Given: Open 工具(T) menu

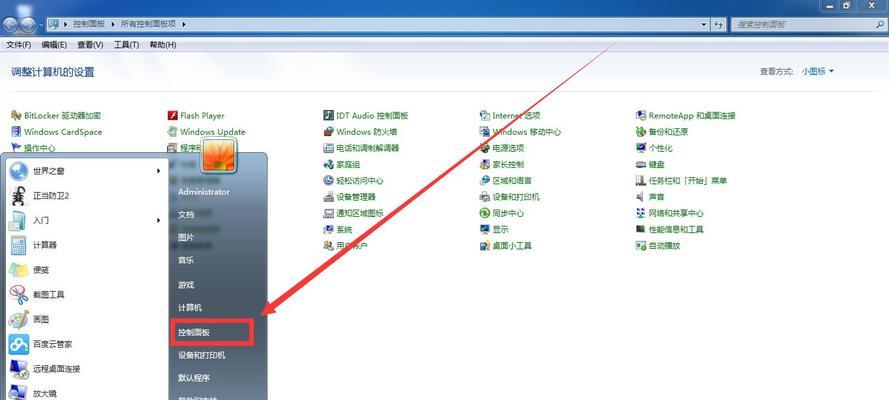Looking at the screenshot, I should (126, 45).
